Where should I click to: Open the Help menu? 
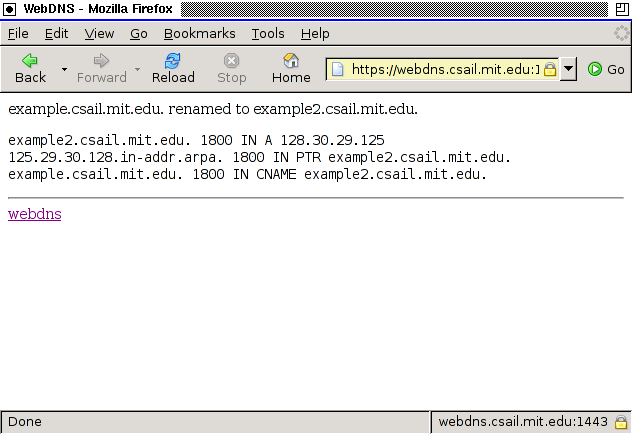[315, 33]
